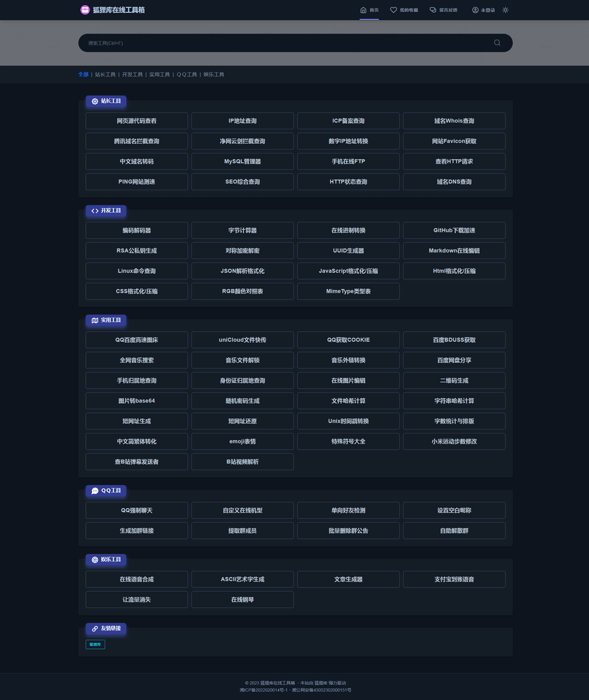The width and height of the screenshot is (589, 700).
Task: Click the fox logo icon in header
Action: (x=85, y=10)
